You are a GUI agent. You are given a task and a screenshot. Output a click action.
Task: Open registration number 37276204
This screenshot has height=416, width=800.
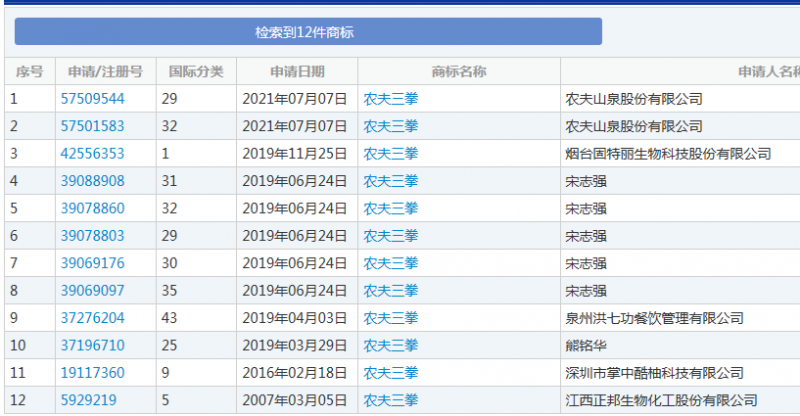coord(92,318)
